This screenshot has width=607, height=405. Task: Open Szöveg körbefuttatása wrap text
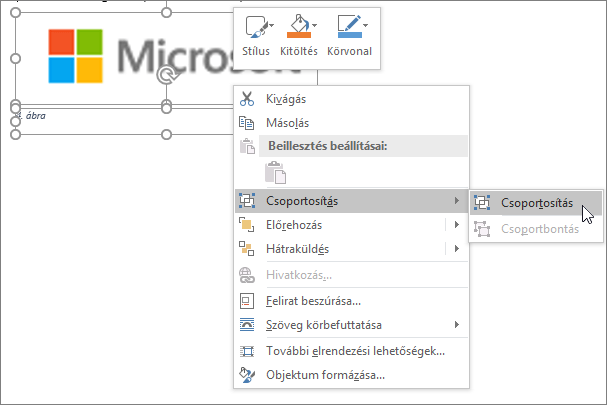click(x=352, y=324)
